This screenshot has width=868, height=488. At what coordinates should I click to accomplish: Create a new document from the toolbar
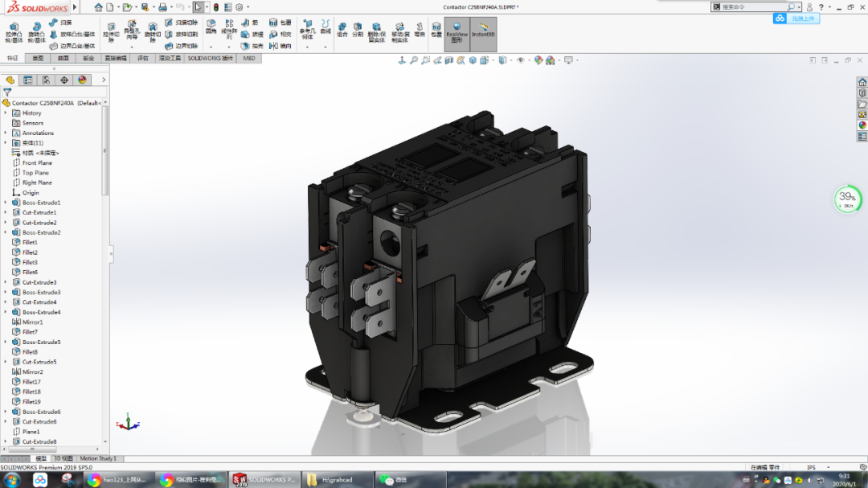point(110,7)
